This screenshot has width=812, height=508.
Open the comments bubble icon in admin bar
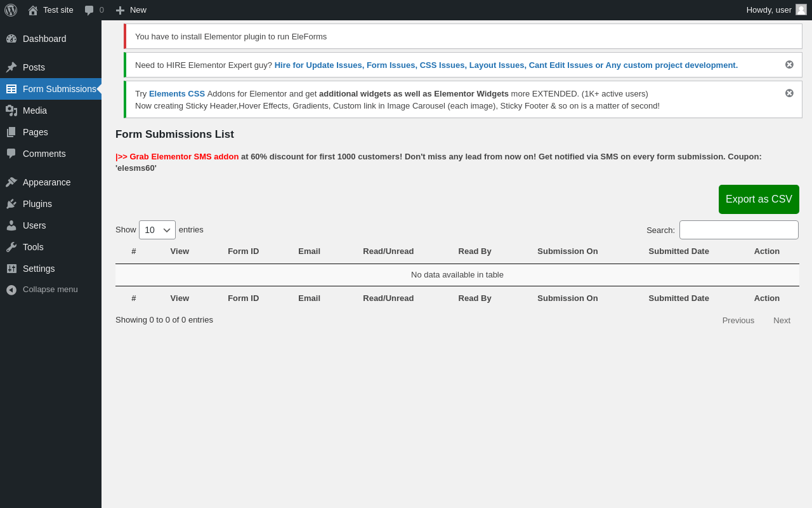(89, 10)
